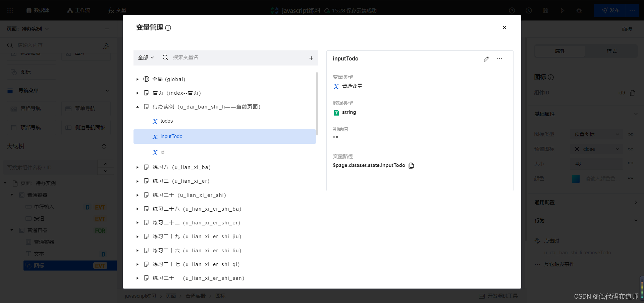Click the global globe icon
Viewport: 644px width, 303px height.
[146, 79]
